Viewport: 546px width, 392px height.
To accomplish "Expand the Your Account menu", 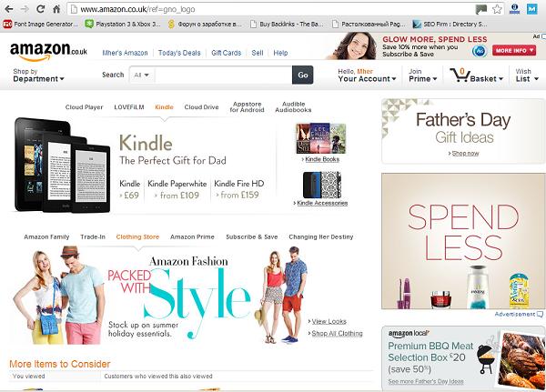I will pyautogui.click(x=367, y=75).
